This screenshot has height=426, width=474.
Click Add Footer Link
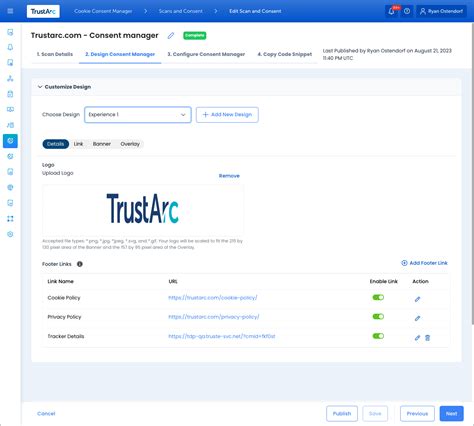[424, 263]
